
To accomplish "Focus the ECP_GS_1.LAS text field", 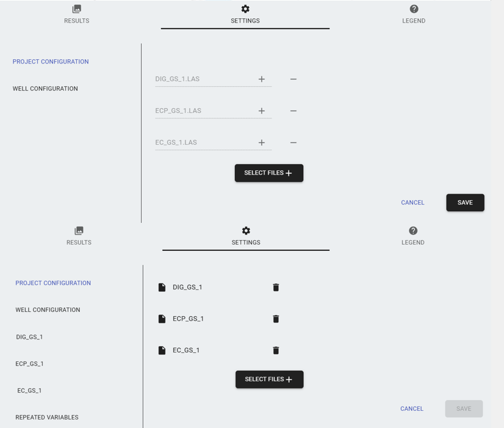I will 203,111.
